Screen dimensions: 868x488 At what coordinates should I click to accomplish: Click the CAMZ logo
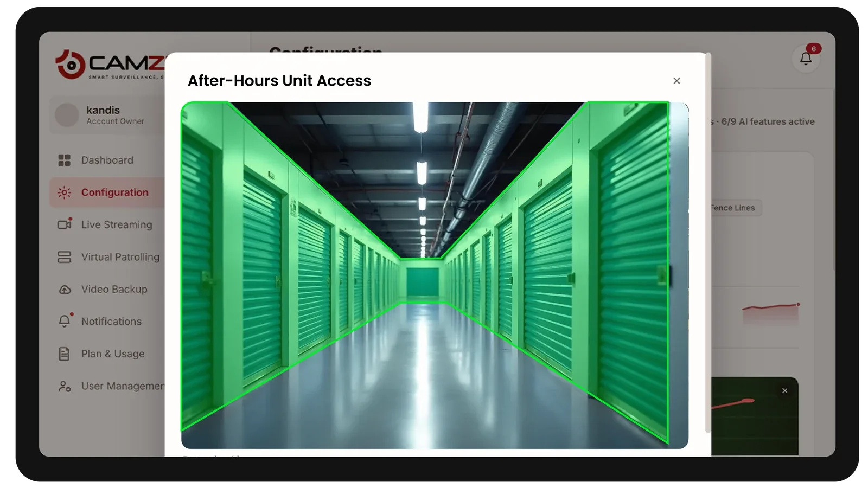point(110,65)
